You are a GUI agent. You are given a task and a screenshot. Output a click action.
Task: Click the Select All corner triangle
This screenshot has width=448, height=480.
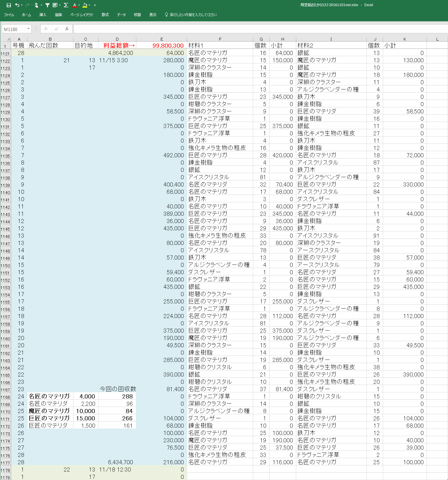coord(8,39)
